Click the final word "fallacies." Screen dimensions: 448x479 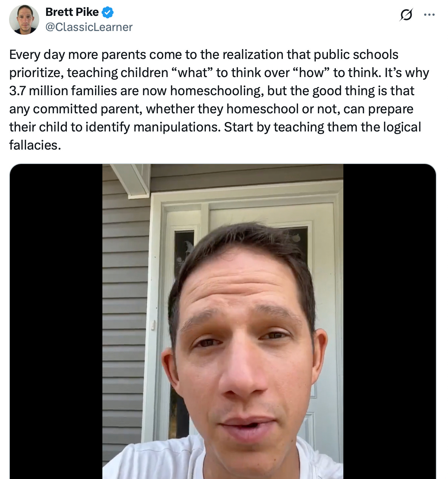tap(35, 145)
